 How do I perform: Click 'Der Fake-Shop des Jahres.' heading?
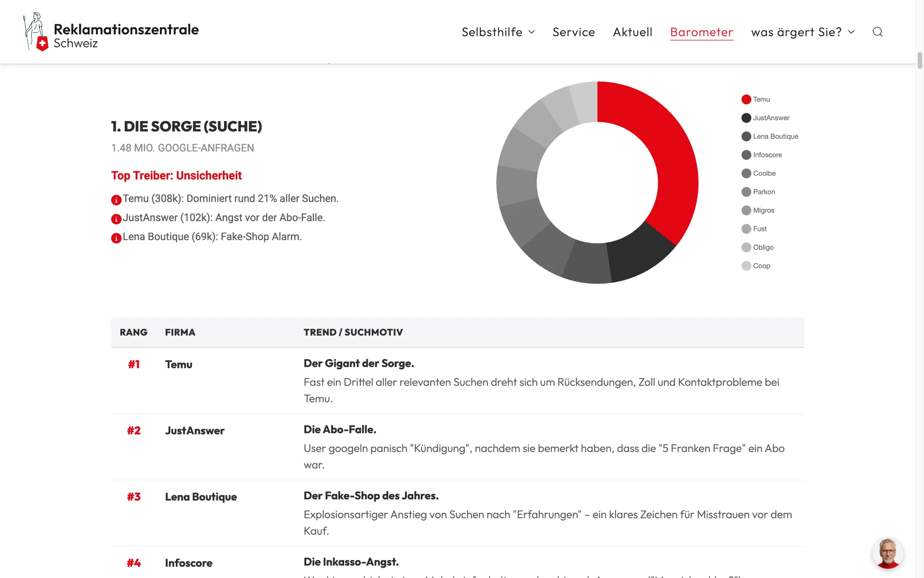(x=371, y=496)
